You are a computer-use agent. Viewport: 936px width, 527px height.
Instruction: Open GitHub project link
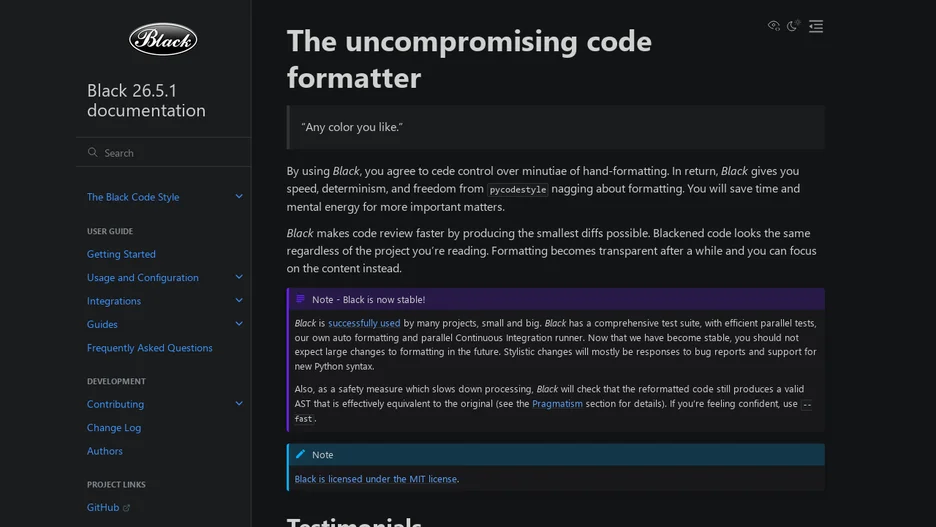pos(103,507)
